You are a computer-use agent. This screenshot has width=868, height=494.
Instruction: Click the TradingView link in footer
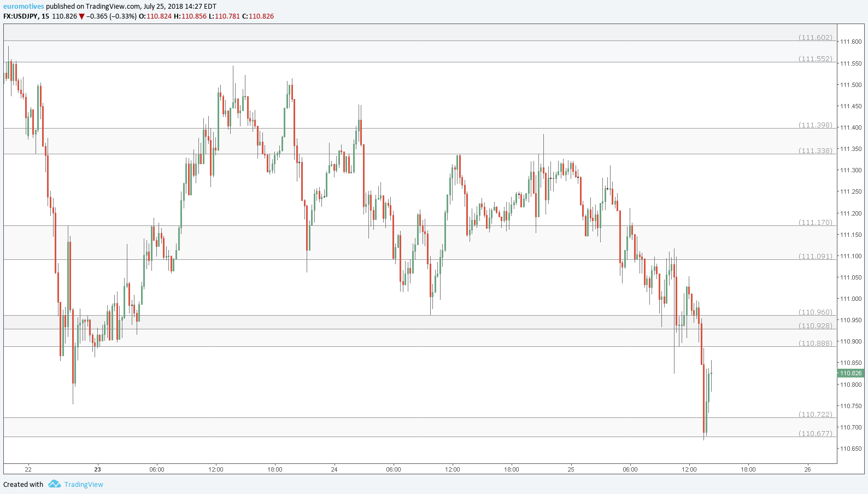84,484
